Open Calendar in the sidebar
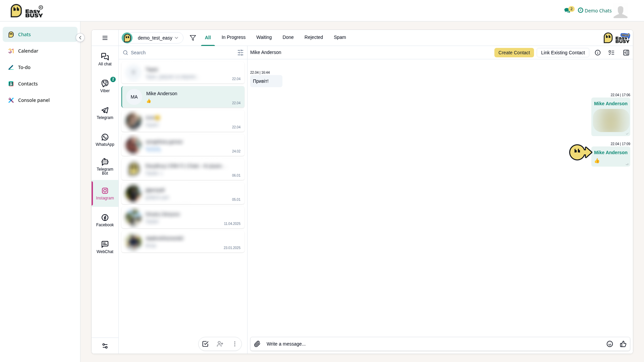Screen dimensions: 644x362 tap(40, 51)
